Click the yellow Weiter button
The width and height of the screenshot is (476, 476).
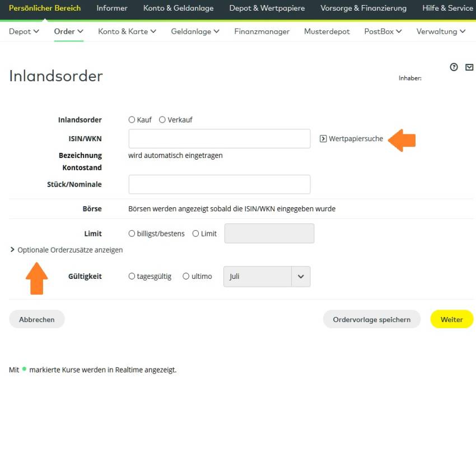(451, 319)
